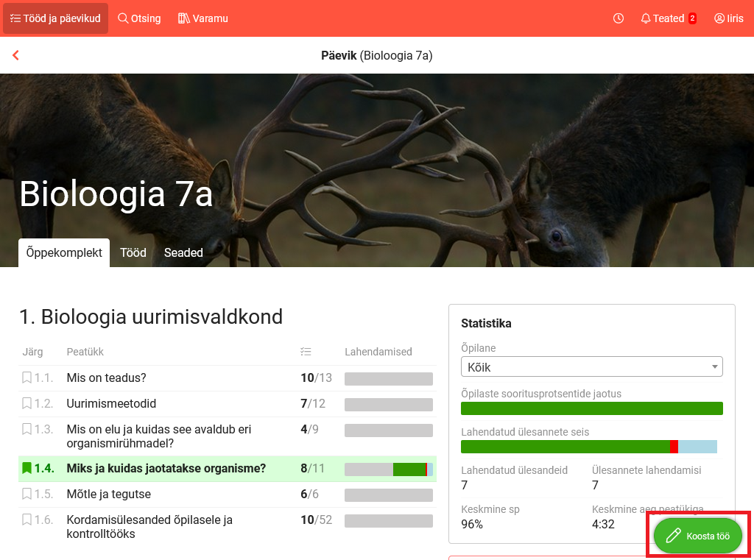
Task: Open Tööd ja päevikud menu
Action: (55, 18)
